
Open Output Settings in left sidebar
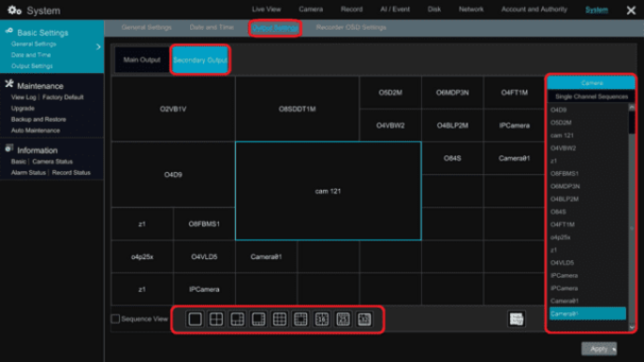[x=32, y=66]
